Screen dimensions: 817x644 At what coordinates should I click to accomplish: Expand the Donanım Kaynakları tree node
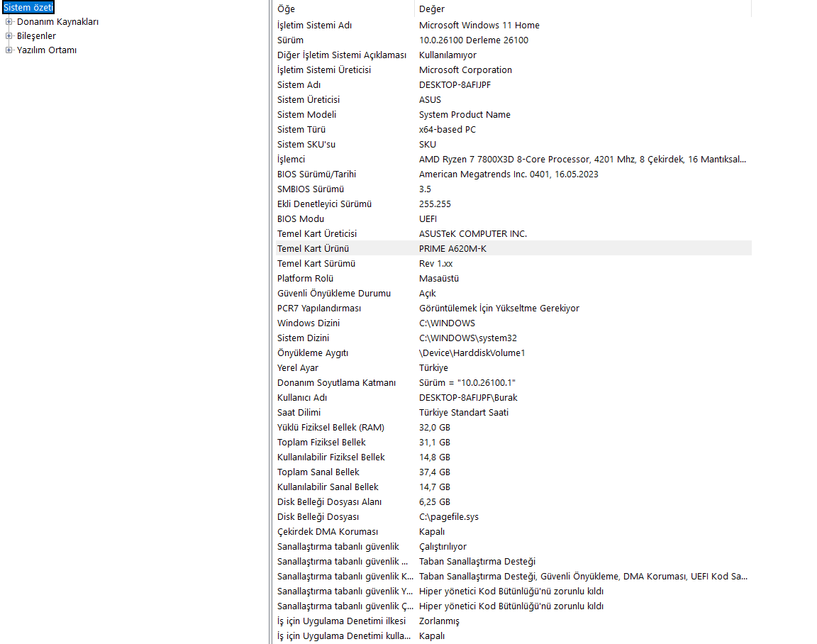9,22
